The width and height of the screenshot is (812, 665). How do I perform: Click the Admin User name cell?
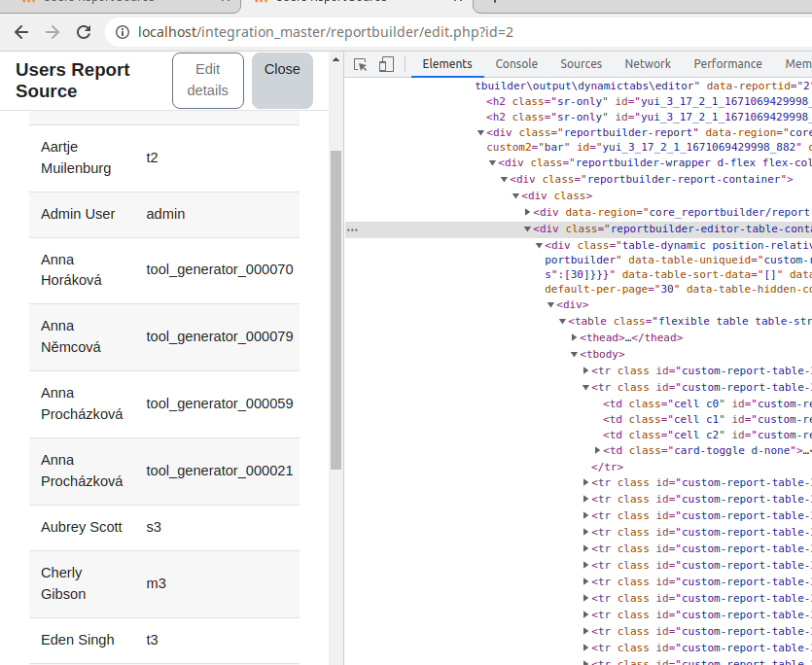click(x=78, y=214)
